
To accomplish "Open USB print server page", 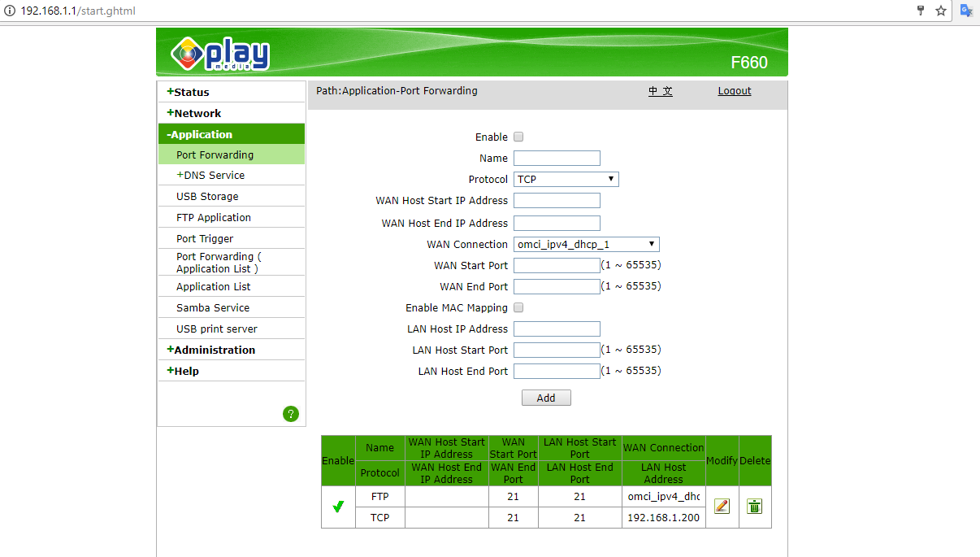I will 217,329.
